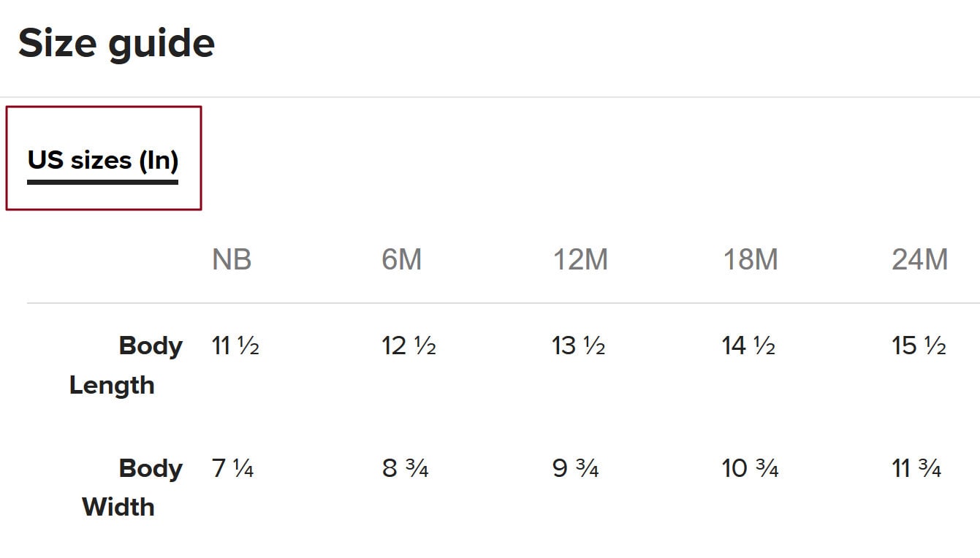The height and width of the screenshot is (558, 980).
Task: Click the 18M body length value 14 ½
Action: pos(749,345)
